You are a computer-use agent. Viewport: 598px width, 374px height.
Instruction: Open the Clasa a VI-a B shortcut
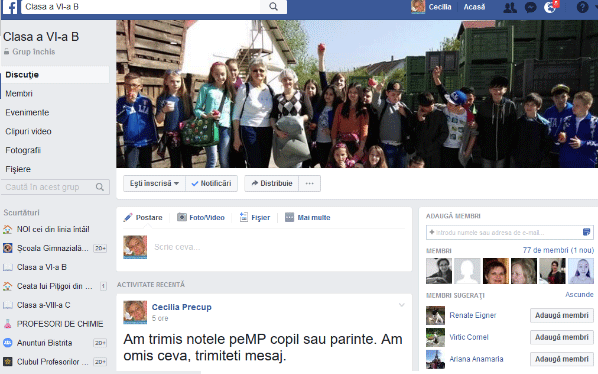click(41, 267)
